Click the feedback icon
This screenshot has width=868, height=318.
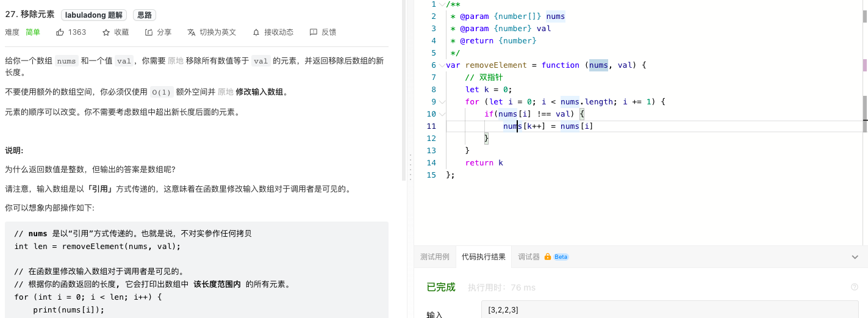(x=314, y=32)
